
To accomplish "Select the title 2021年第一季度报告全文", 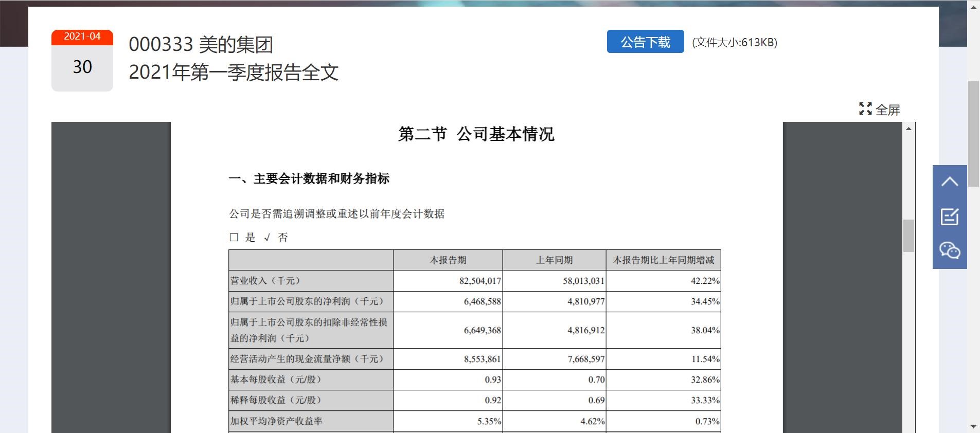I will coord(234,73).
